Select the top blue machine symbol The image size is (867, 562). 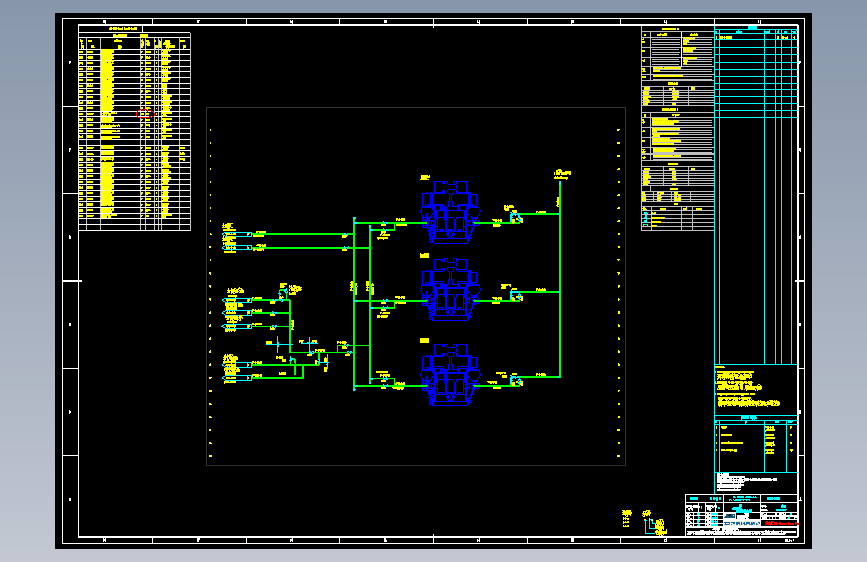[450, 212]
